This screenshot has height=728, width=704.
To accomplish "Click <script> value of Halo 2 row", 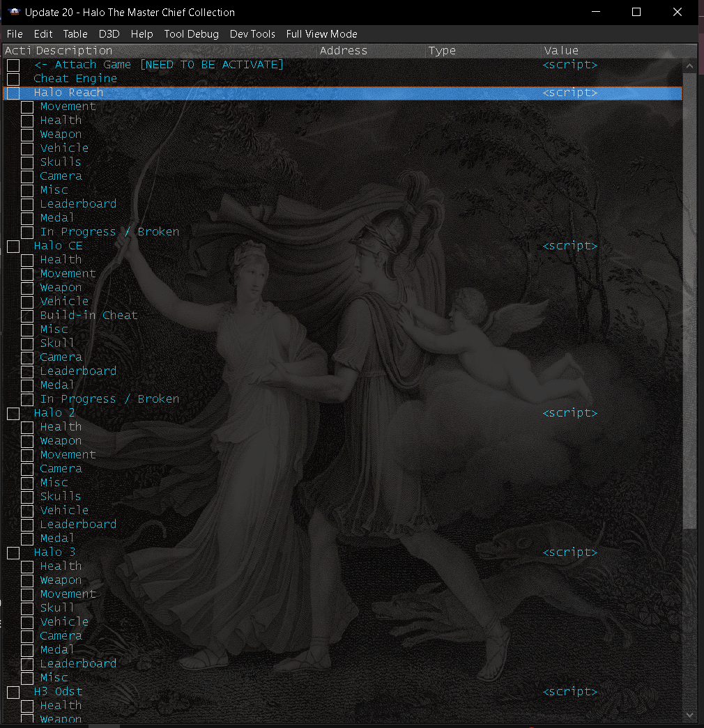I will pyautogui.click(x=569, y=412).
